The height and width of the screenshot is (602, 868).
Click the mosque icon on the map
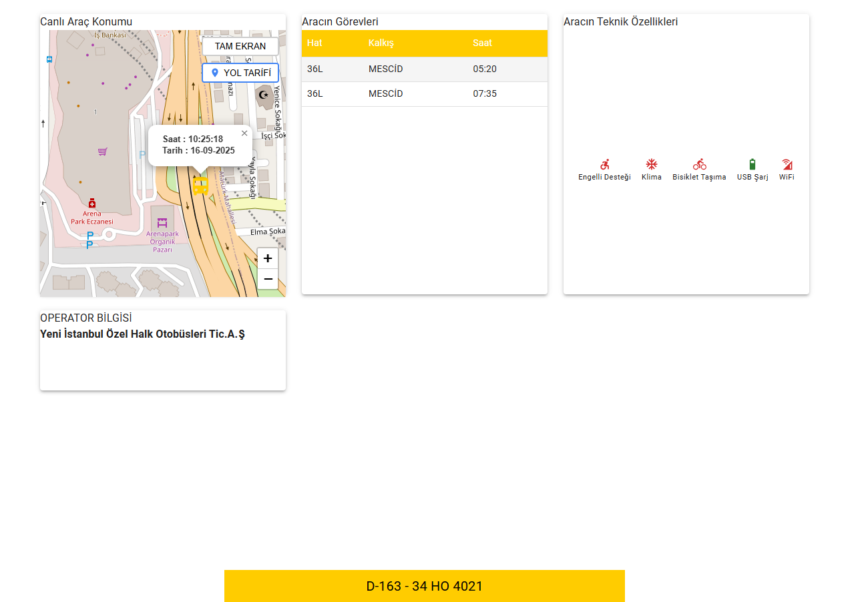[264, 95]
